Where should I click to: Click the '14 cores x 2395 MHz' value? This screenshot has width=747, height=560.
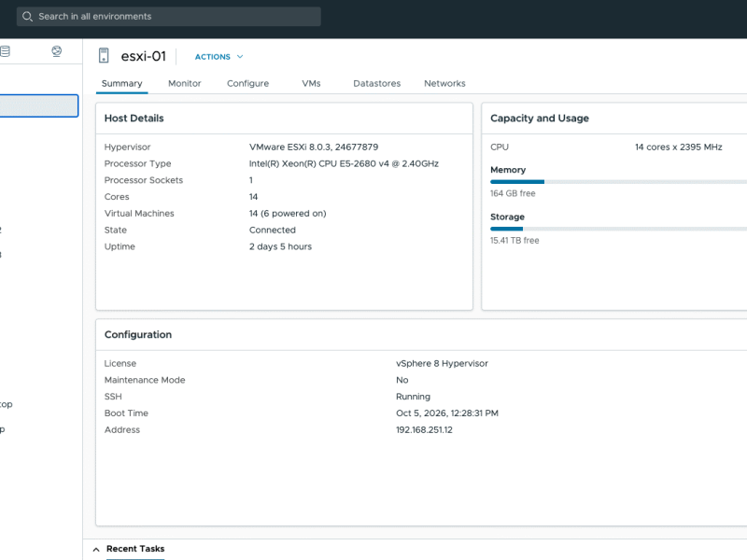pyautogui.click(x=679, y=147)
